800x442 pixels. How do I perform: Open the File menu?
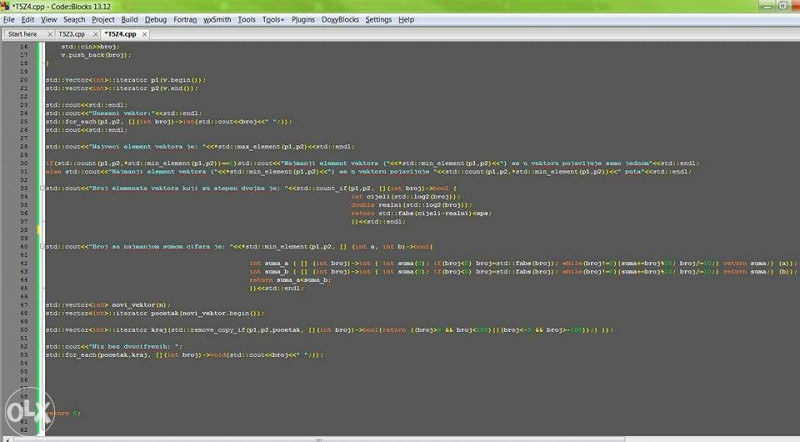point(9,19)
